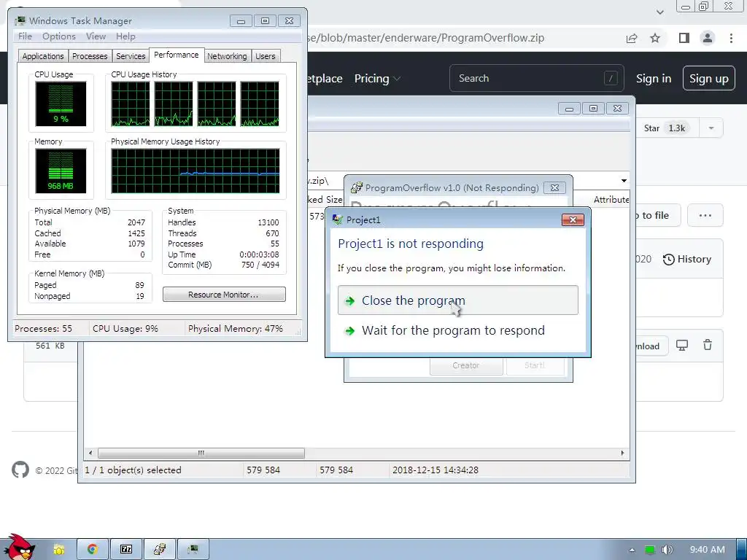
Task: Close the program in Project1 dialog
Action: (x=458, y=300)
